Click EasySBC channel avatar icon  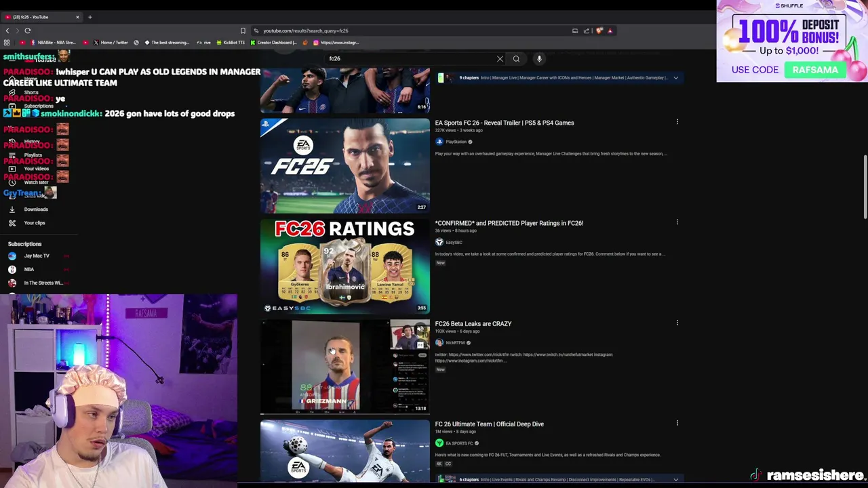tap(439, 243)
